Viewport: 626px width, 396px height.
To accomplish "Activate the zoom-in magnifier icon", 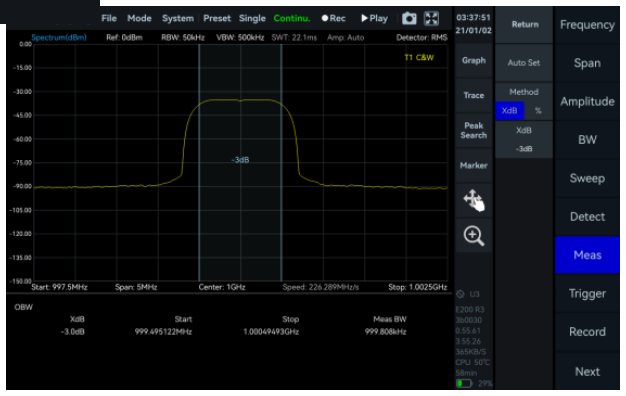I will (474, 236).
